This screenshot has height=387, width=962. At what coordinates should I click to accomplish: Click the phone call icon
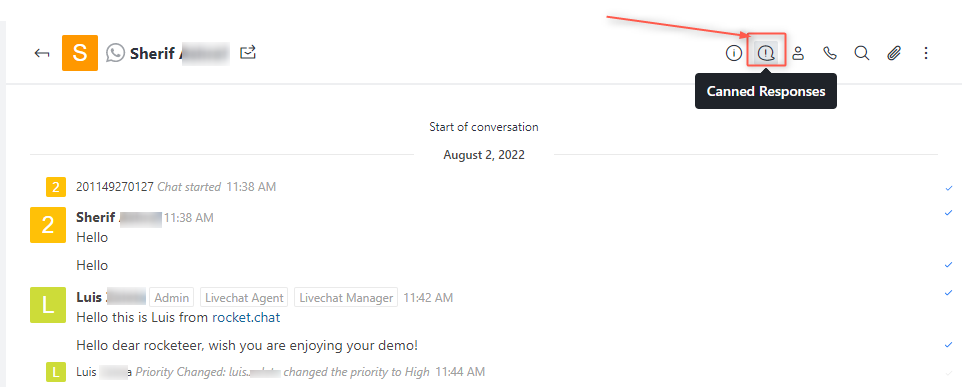click(830, 53)
